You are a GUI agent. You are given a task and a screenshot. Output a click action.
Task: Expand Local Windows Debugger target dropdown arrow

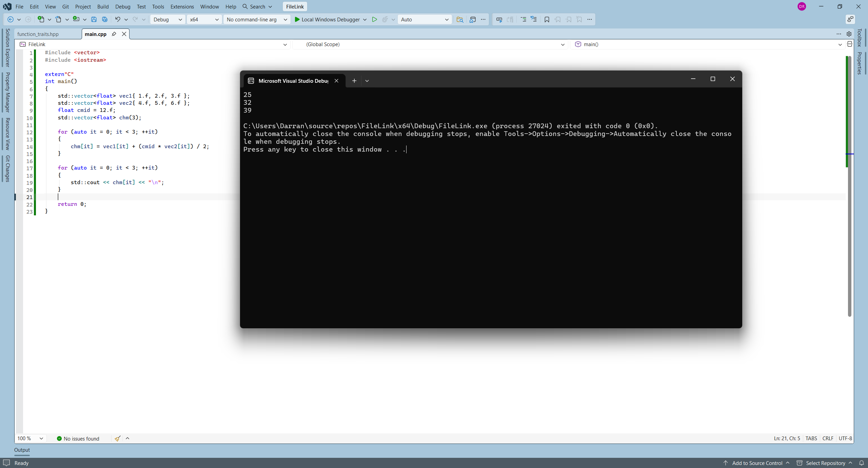[365, 19]
